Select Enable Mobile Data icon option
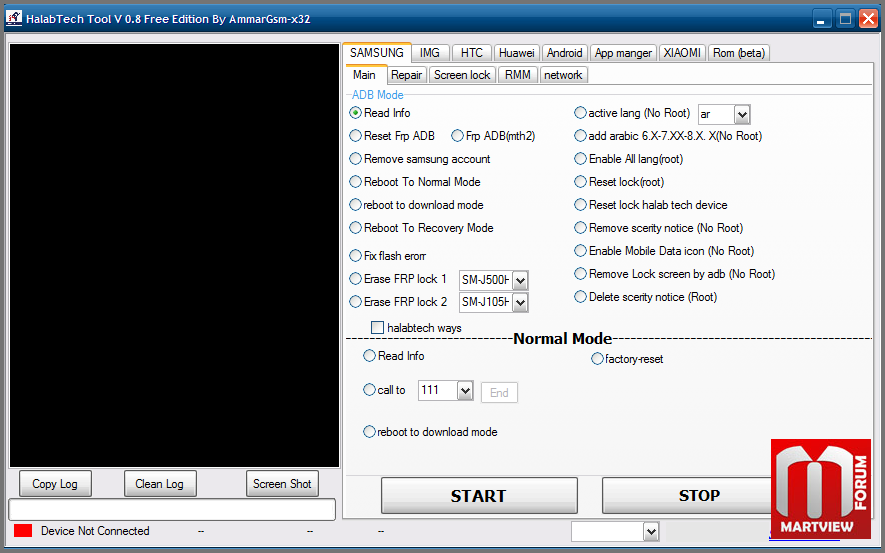This screenshot has height=553, width=885. 580,251
